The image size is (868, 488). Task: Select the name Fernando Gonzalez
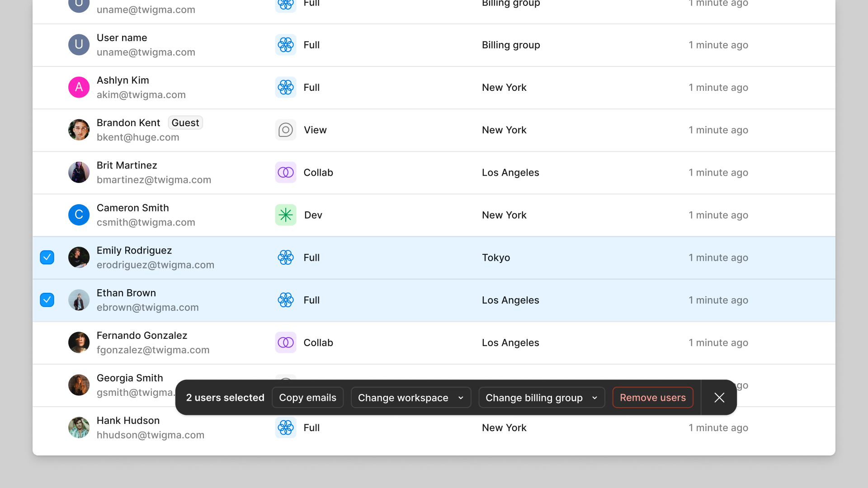[x=142, y=335]
